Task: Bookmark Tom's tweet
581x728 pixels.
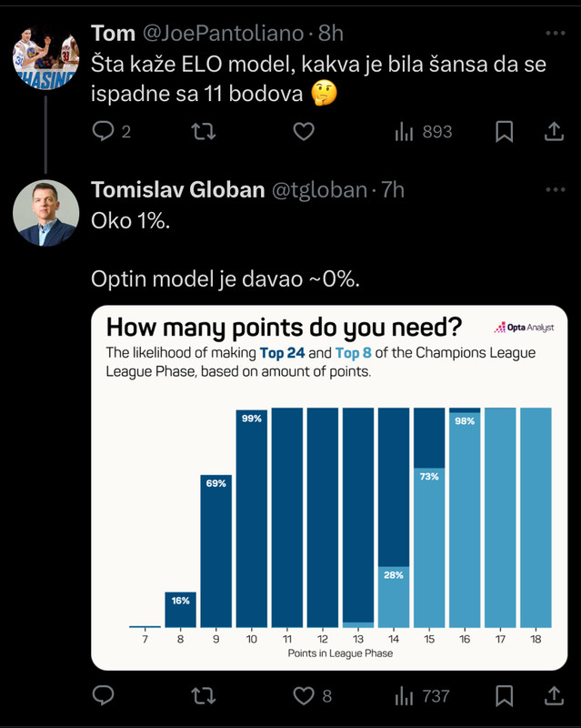Action: click(504, 131)
